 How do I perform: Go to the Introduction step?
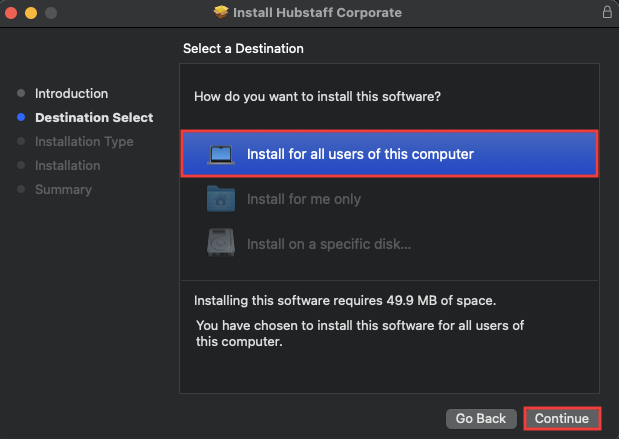pyautogui.click(x=71, y=94)
